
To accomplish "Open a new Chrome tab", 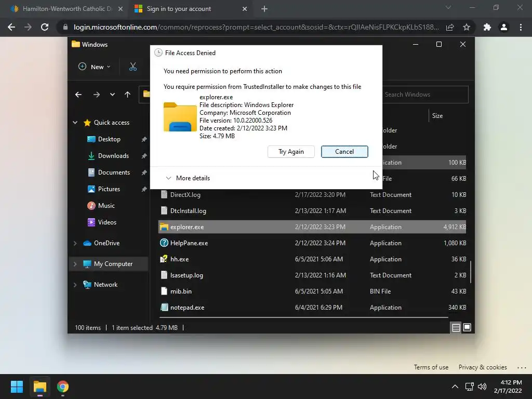I will click(x=264, y=9).
